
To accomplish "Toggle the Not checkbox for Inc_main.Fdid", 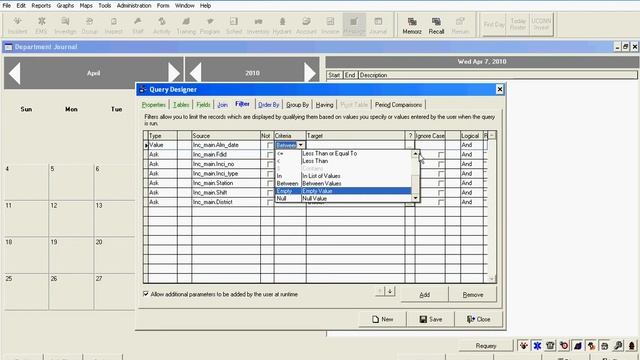I will pos(269,155).
